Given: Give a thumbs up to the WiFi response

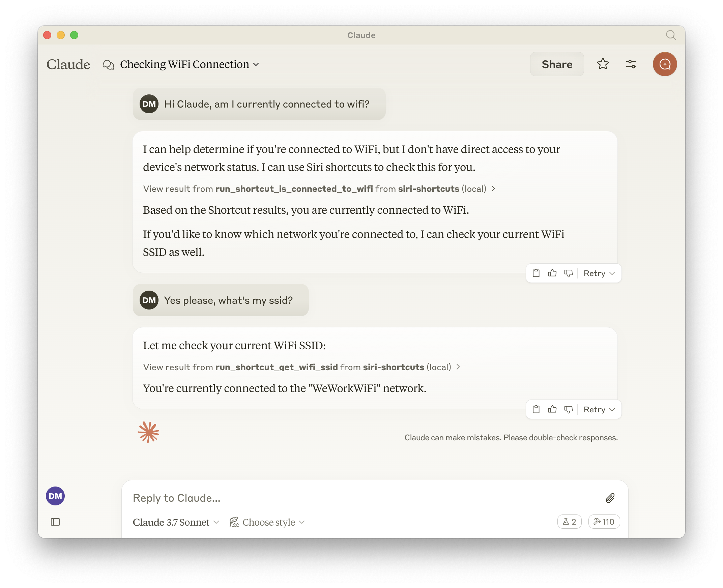Looking at the screenshot, I should [552, 273].
